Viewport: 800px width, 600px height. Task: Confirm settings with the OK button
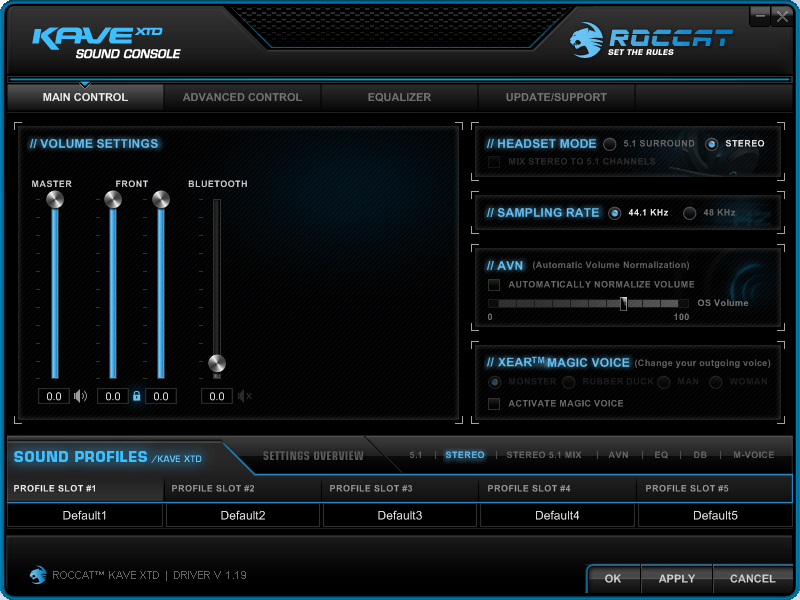coord(613,579)
